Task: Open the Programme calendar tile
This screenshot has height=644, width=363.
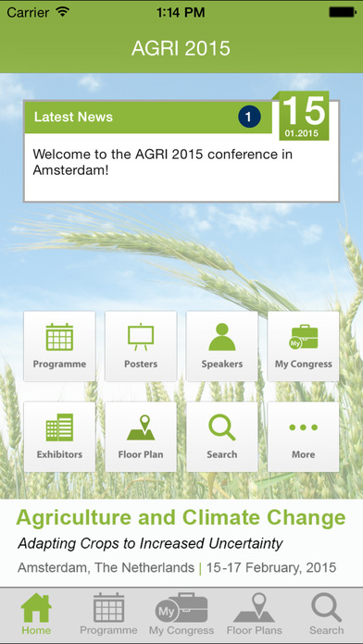Action: tap(59, 346)
